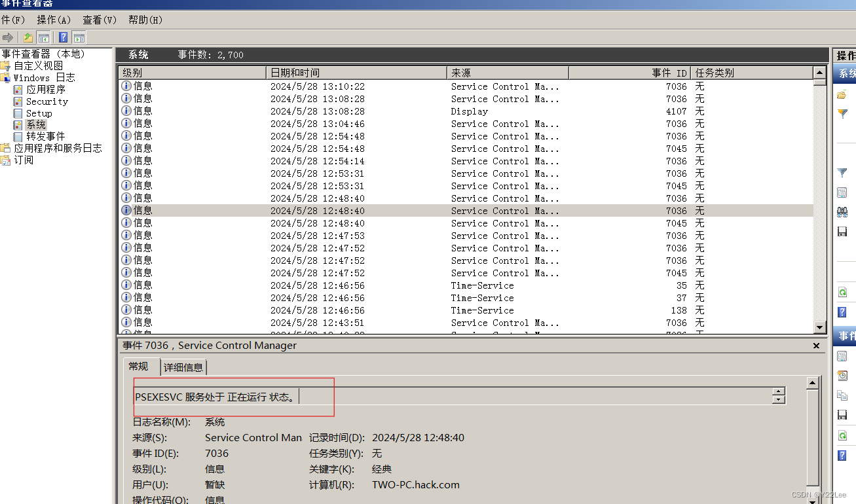Click the Forward arrow toolbar icon

pyautogui.click(x=8, y=37)
